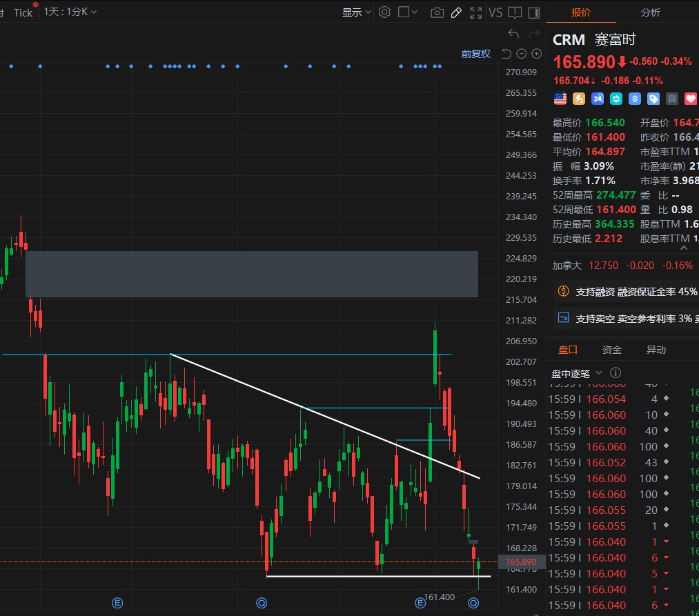
Task: Click the orange Level 1 lightning icon
Action: coord(579,99)
